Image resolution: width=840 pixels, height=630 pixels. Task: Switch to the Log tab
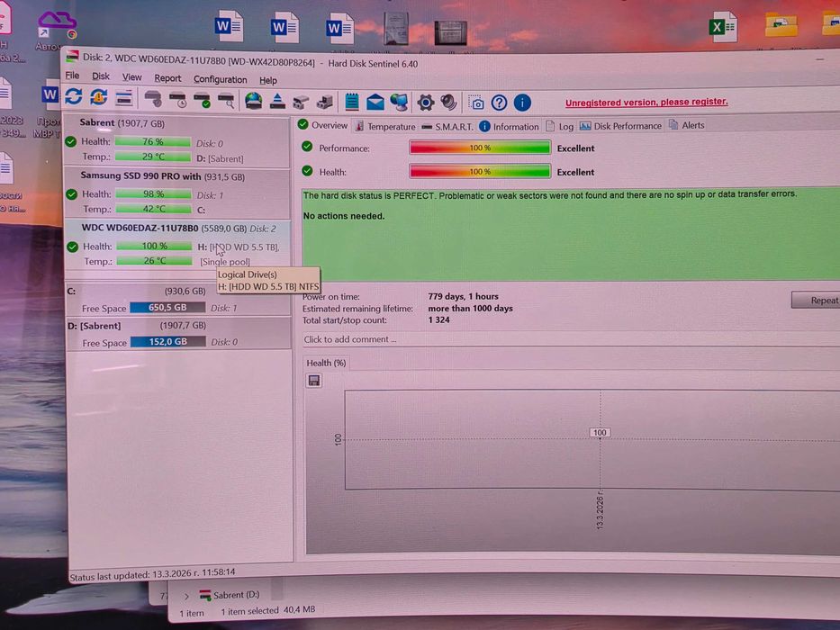point(560,126)
